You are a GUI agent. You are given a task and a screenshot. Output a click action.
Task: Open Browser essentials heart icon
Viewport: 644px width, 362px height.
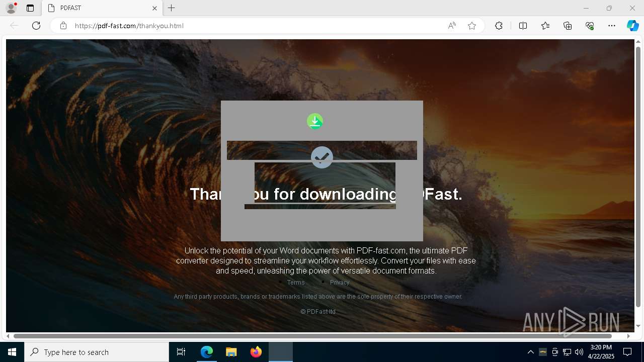click(590, 26)
